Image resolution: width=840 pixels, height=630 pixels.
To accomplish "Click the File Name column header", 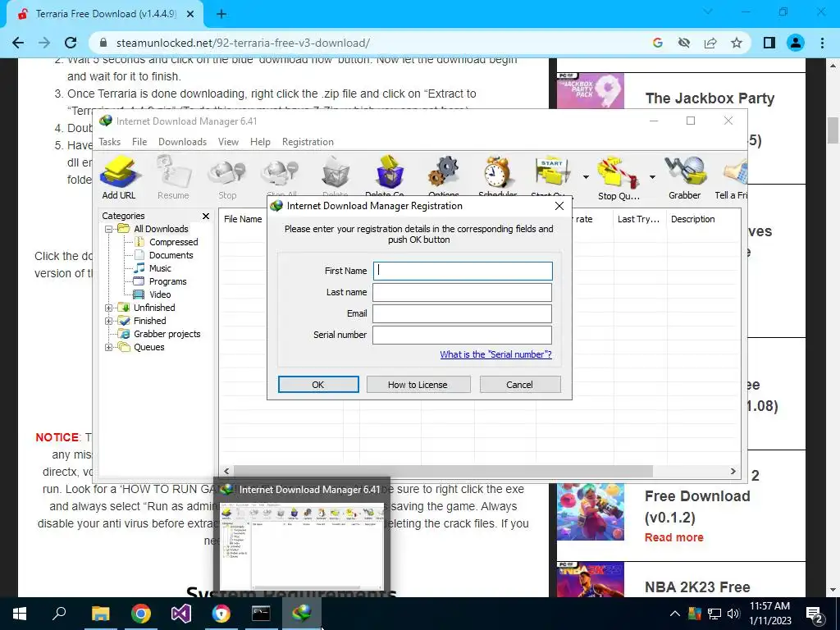I will (243, 219).
